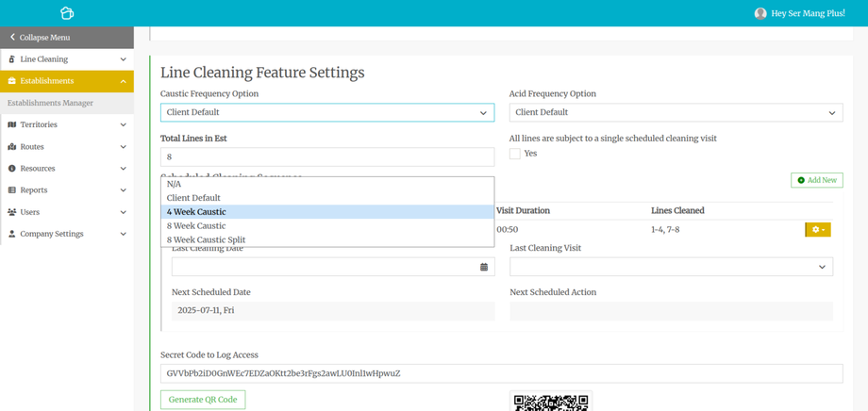Expand the Last Cleaning Visit dropdown
Image resolution: width=868 pixels, height=411 pixels.
pos(671,267)
